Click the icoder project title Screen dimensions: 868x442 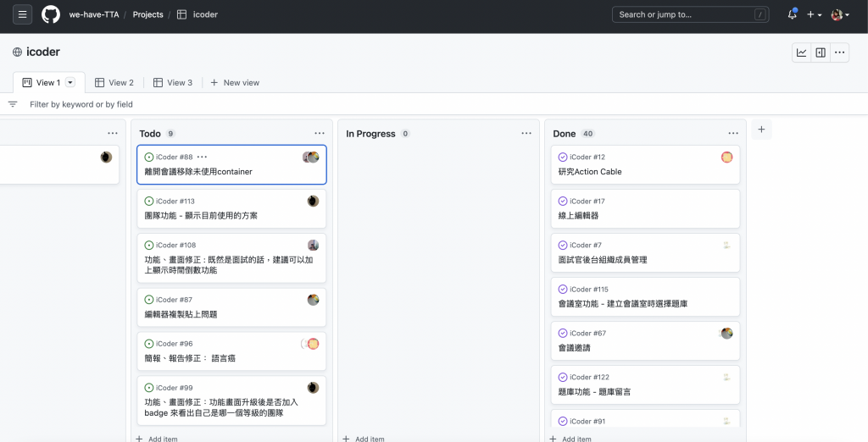coord(43,52)
